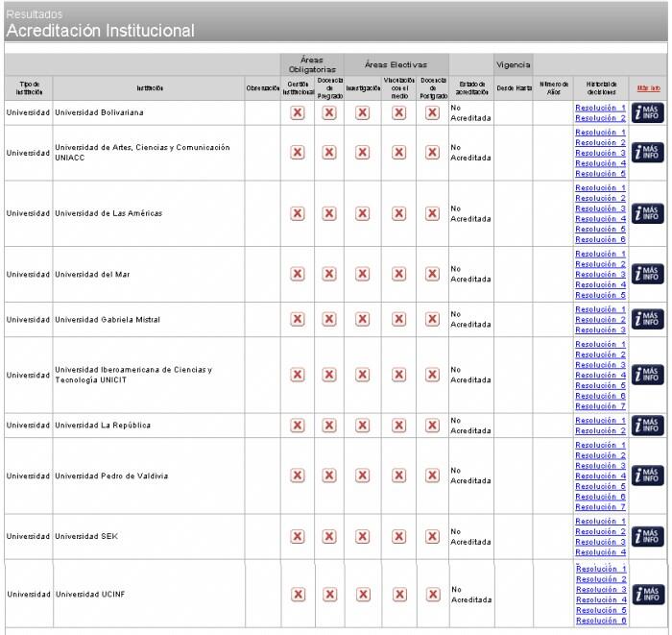Open Más Info for Universidad SEK
Screen dimensions: 672x635
coord(648,536)
